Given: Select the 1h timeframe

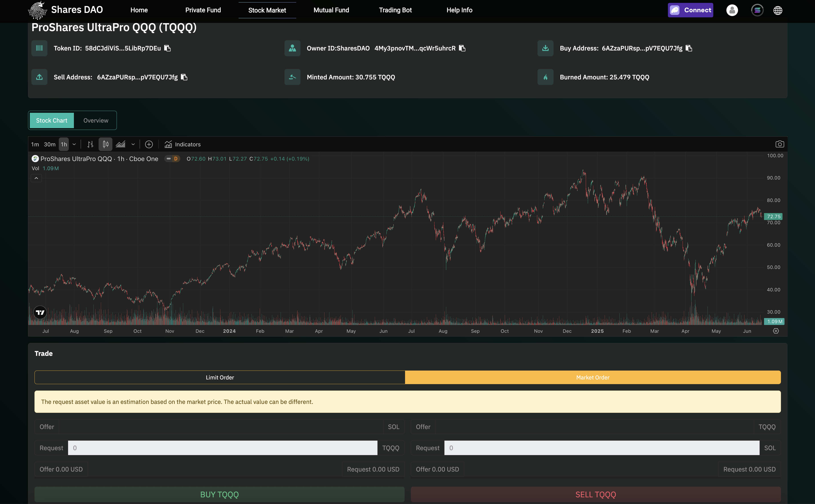Looking at the screenshot, I should point(64,144).
